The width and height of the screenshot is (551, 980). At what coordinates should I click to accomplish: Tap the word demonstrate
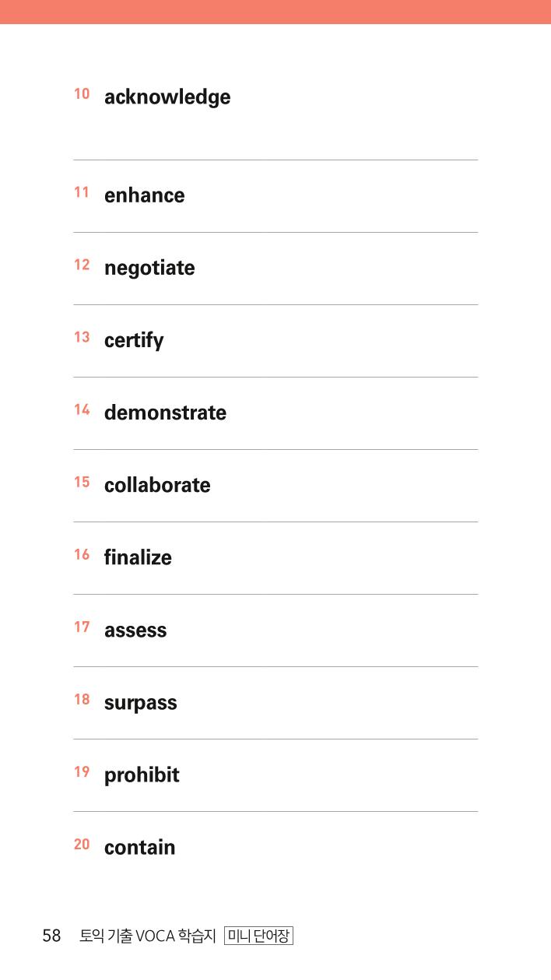(x=165, y=413)
